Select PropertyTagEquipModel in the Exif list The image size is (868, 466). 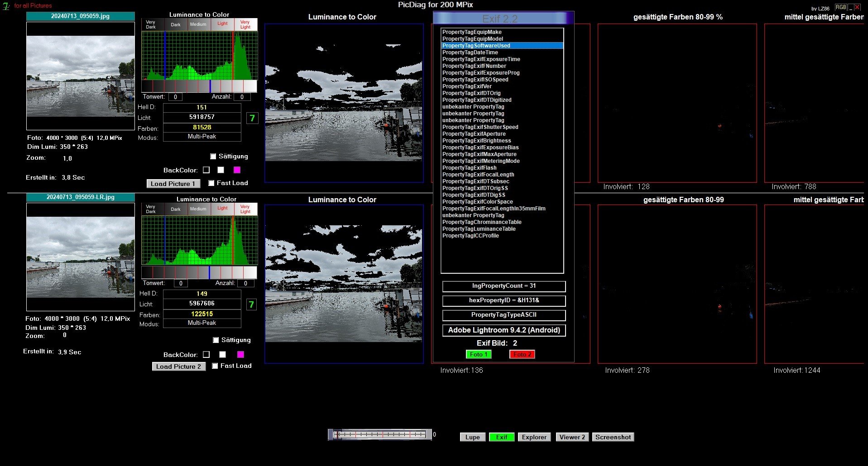click(472, 39)
